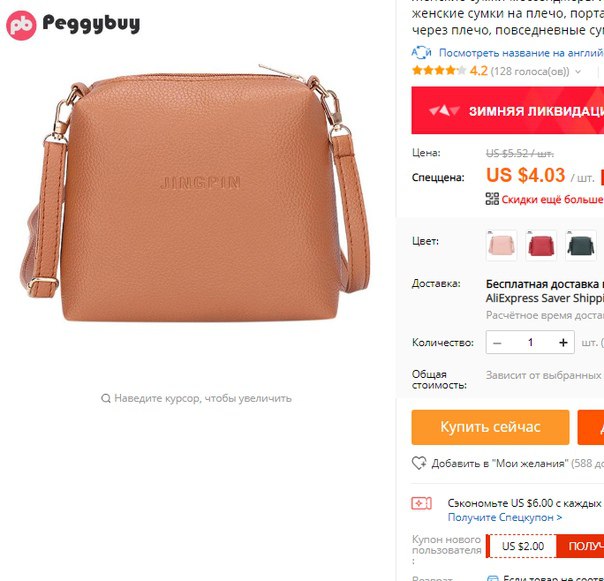This screenshot has height=581, width=604.
Task: Click the heart wishlist icon
Action: pyautogui.click(x=419, y=463)
